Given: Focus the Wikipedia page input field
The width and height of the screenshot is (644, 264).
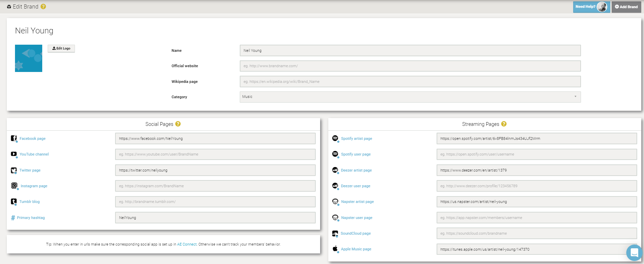Looking at the screenshot, I should pyautogui.click(x=410, y=82).
